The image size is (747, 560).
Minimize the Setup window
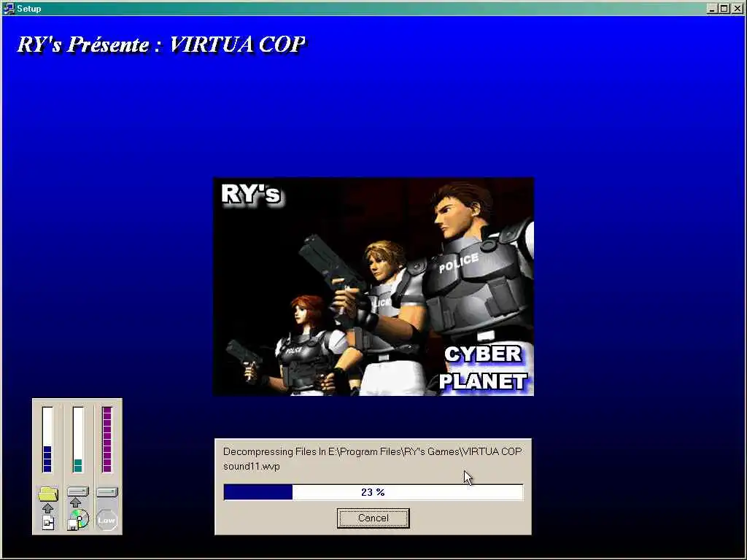[x=712, y=9]
